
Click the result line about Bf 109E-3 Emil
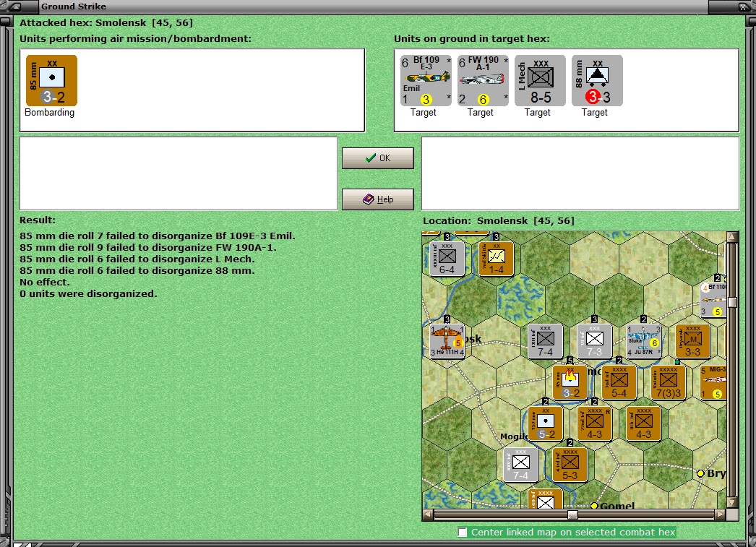157,236
